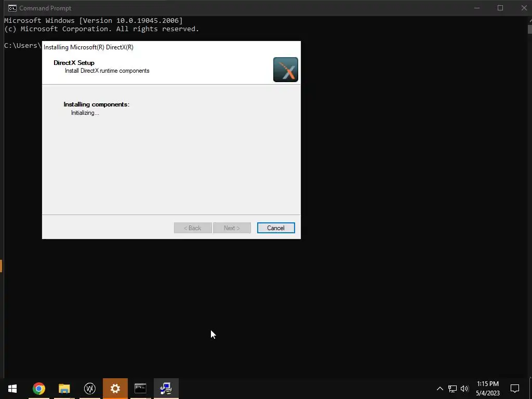Launch Google Chrome from taskbar
Screen dimensions: 532x399
38,389
